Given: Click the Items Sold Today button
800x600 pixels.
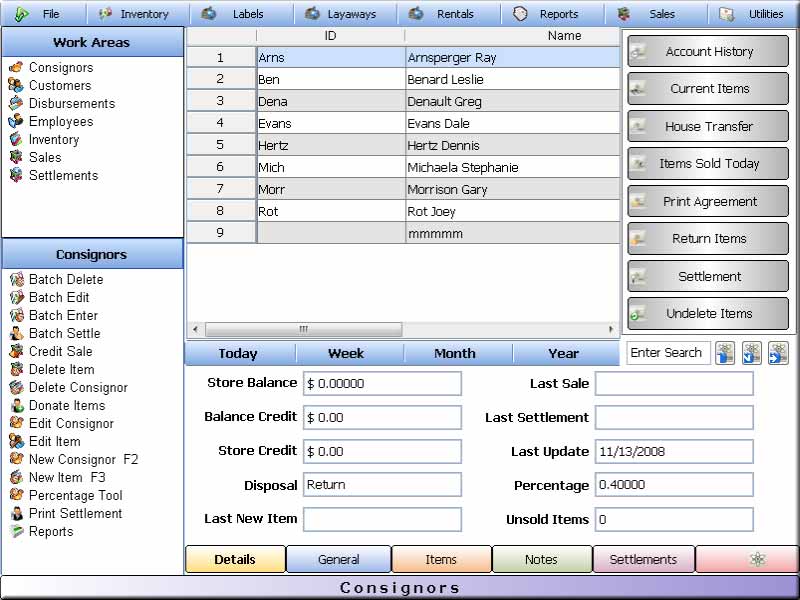Looking at the screenshot, I should click(x=708, y=163).
